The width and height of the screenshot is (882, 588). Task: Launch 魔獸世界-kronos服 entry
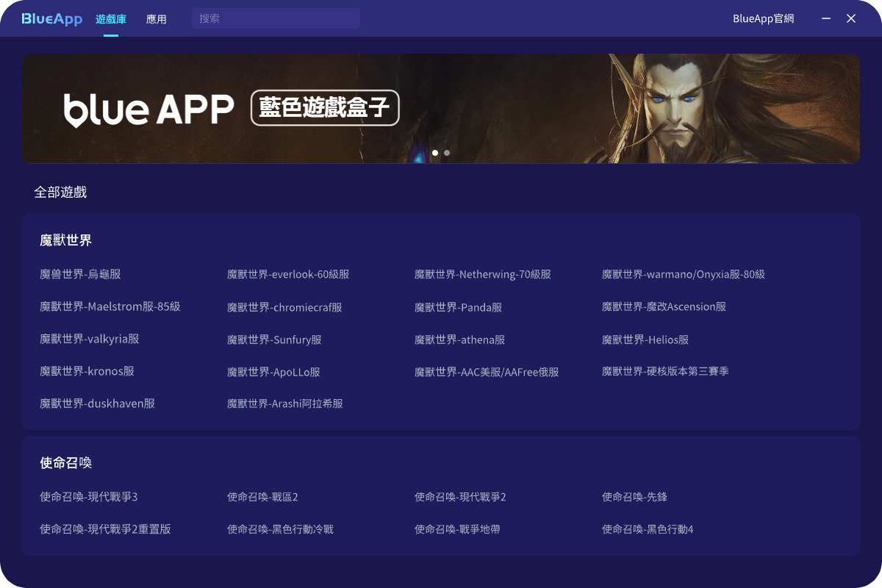pyautogui.click(x=87, y=371)
